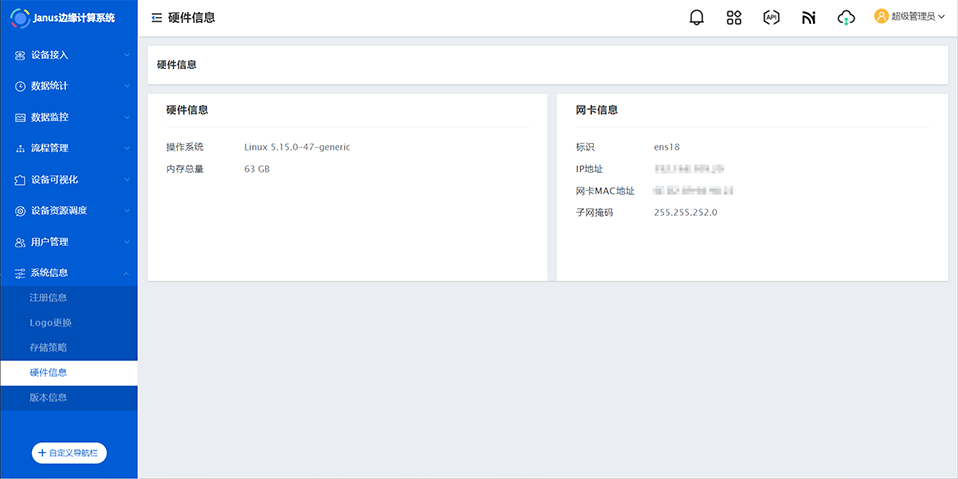
Task: Expand the 数据统计 sidebar section
Action: click(68, 86)
